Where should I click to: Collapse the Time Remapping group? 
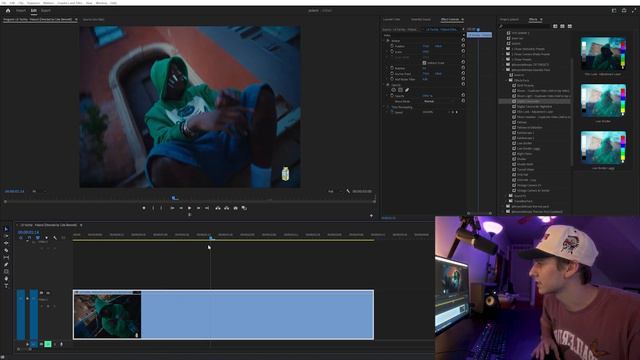[384, 107]
